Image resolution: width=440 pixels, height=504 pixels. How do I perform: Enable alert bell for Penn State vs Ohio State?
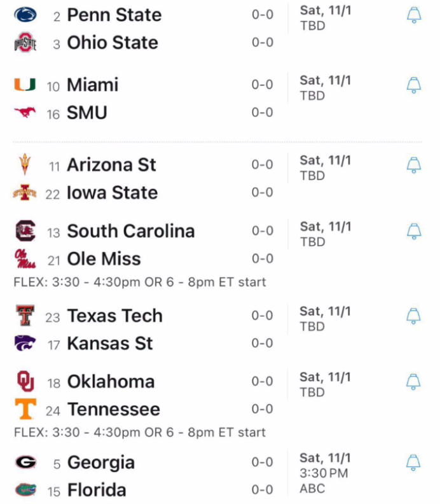(414, 15)
